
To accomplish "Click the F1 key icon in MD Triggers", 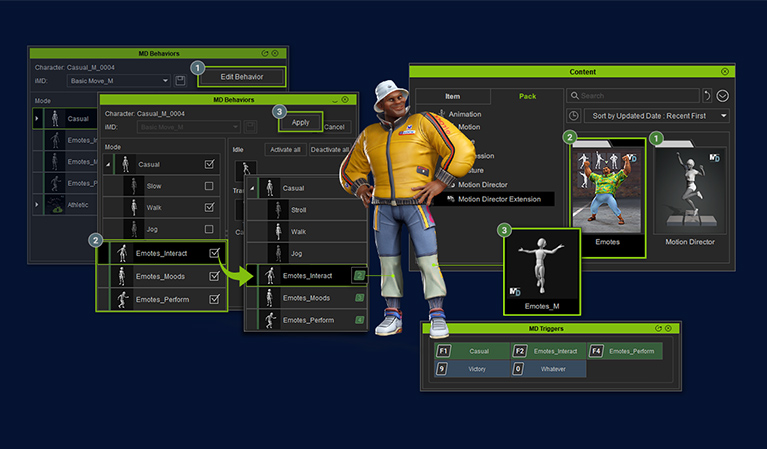I will [x=443, y=351].
